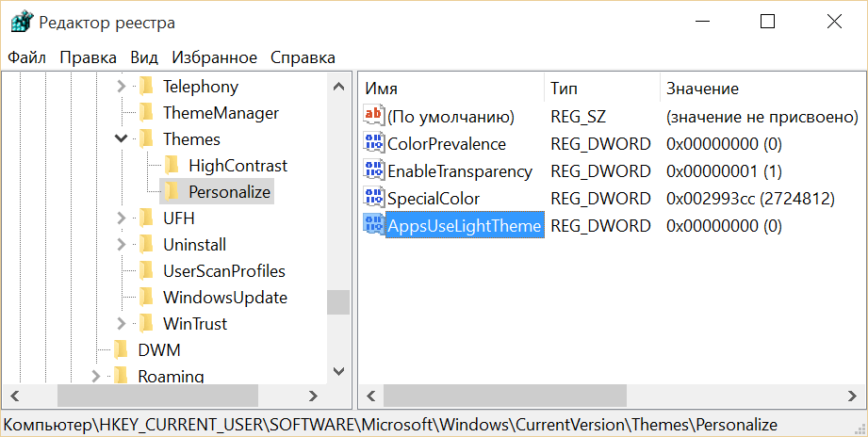Click the Themes folder icon

(x=146, y=138)
